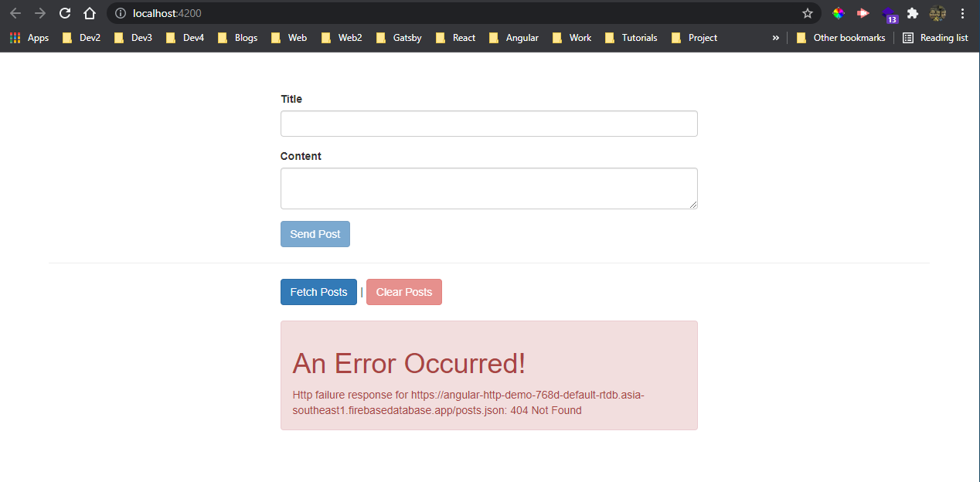Viewport: 980px width, 482px height.
Task: Click the An Error Occurred! heading
Action: point(409,363)
